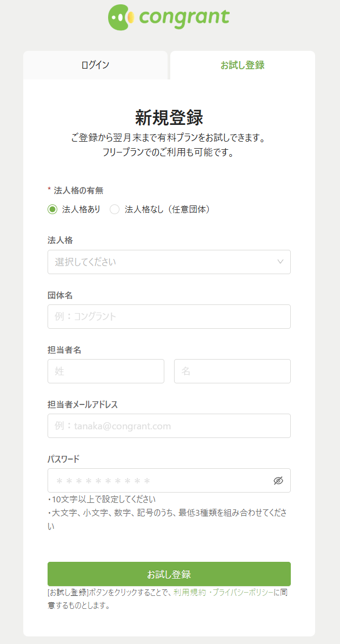Click the 姓 surname input box
Screen dimensions: 340x644
pyautogui.click(x=105, y=371)
